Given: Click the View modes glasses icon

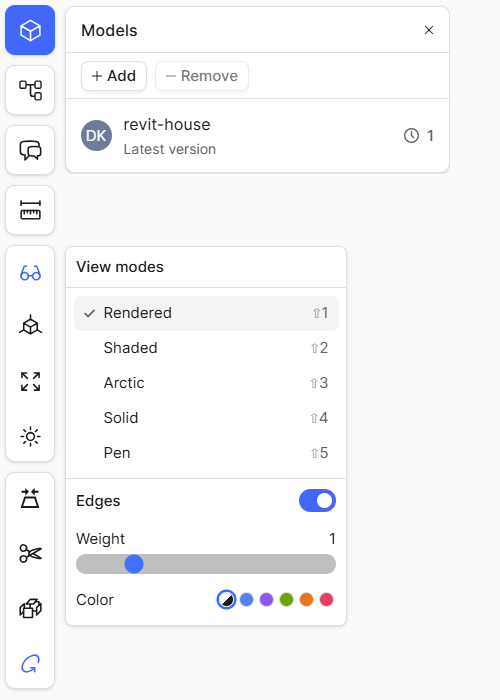Looking at the screenshot, I should click(30, 273).
